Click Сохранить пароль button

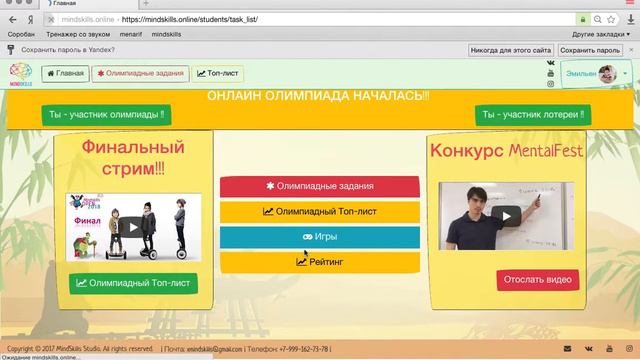[x=590, y=50]
